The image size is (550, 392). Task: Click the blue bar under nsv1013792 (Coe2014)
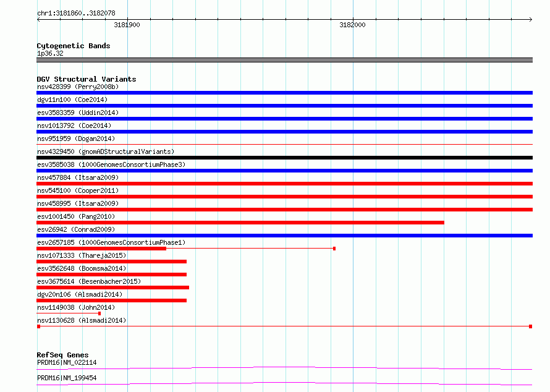click(284, 132)
